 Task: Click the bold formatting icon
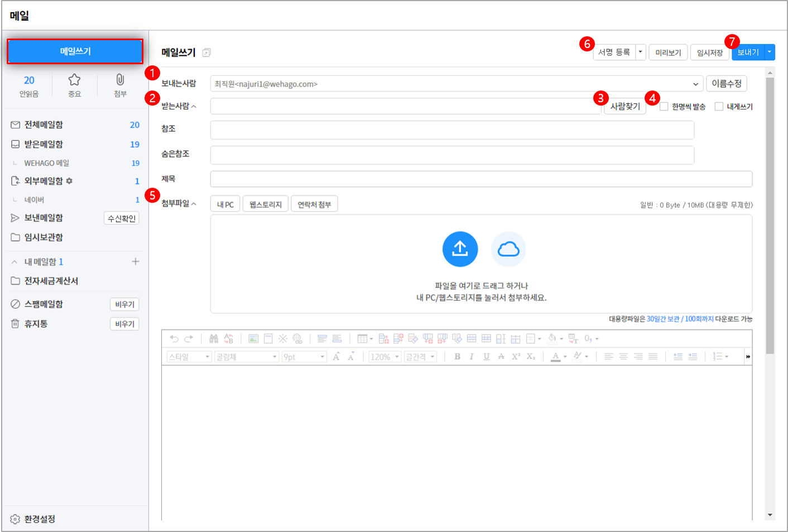[x=457, y=357]
